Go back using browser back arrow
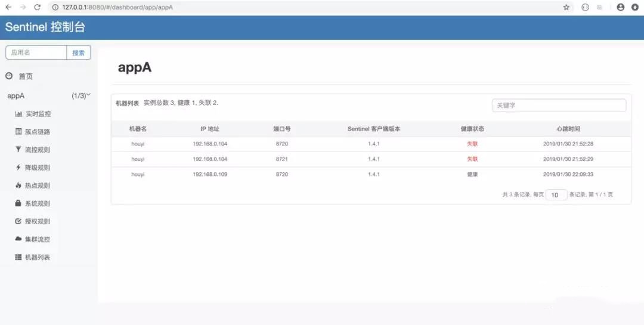The height and width of the screenshot is (325, 644). click(8, 7)
